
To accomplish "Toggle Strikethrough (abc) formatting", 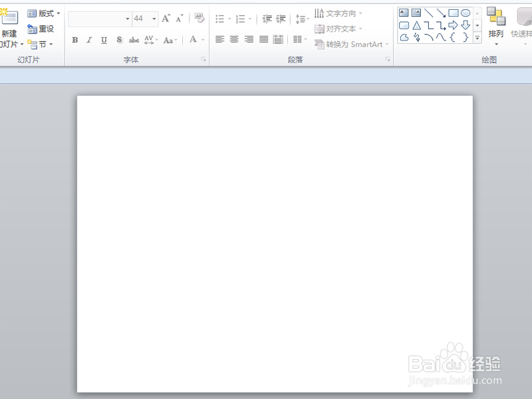I will click(134, 40).
